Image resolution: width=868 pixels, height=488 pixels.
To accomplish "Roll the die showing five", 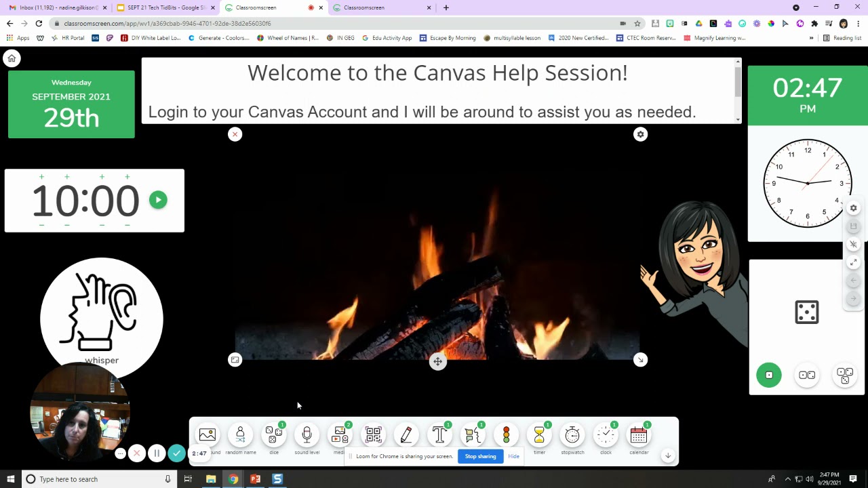I will 807,312.
